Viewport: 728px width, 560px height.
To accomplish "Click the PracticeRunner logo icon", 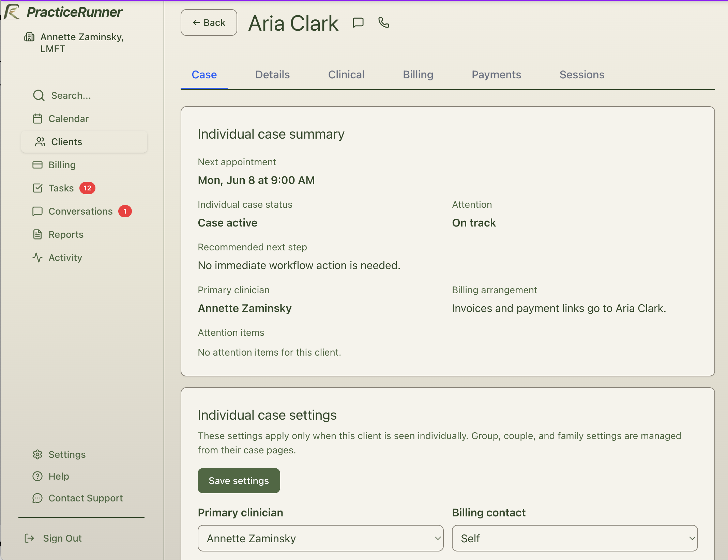I will click(x=12, y=12).
